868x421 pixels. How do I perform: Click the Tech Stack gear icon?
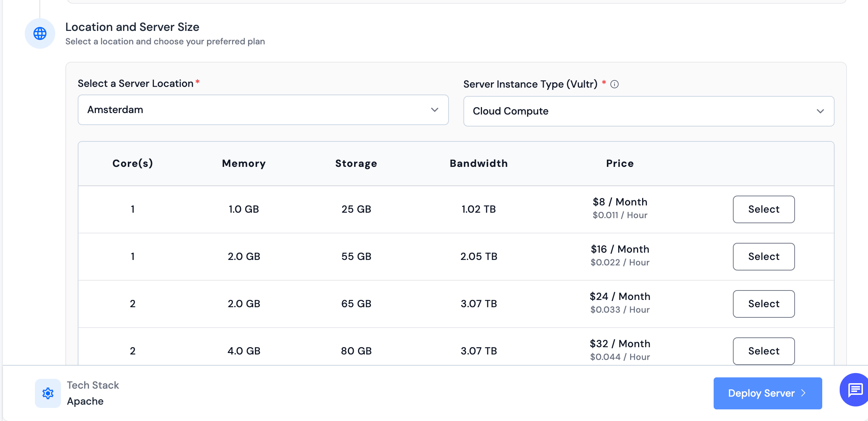(48, 393)
